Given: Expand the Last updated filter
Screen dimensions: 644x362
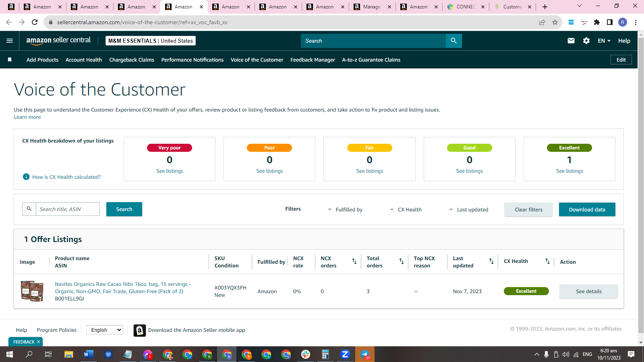Looking at the screenshot, I should 468,209.
